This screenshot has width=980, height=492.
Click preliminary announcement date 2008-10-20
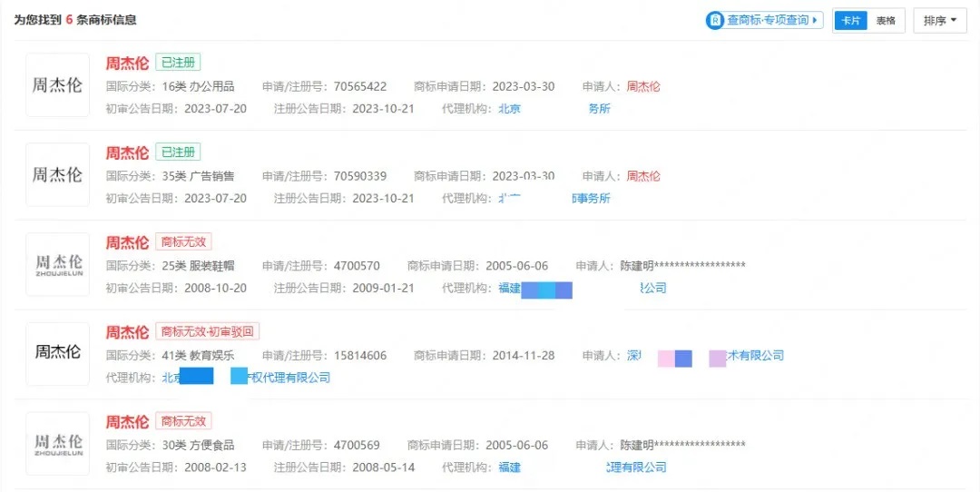pos(215,288)
